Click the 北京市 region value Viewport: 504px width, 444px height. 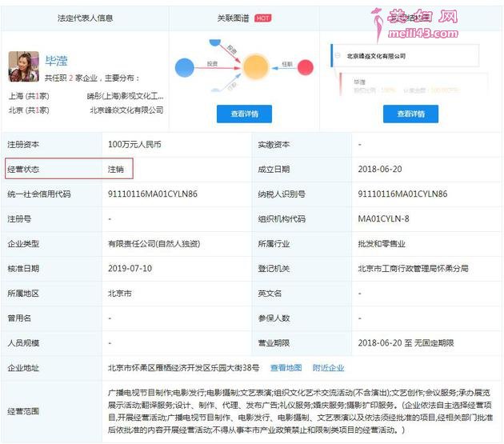119,294
